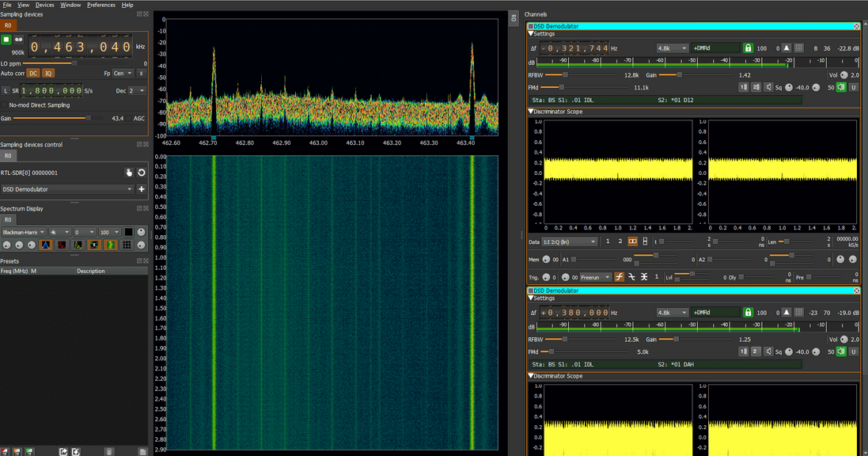
Task: Click the U button in second demodulator
Action: pos(854,351)
